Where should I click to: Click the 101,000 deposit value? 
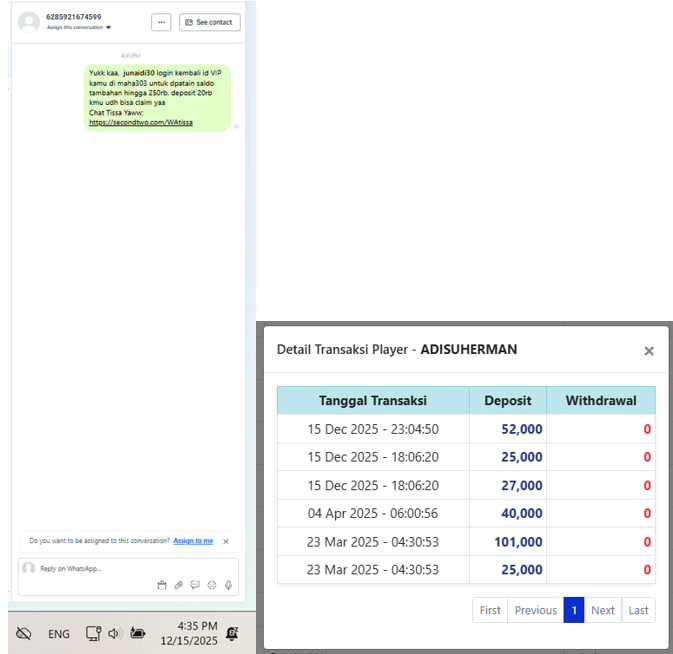pyautogui.click(x=518, y=542)
